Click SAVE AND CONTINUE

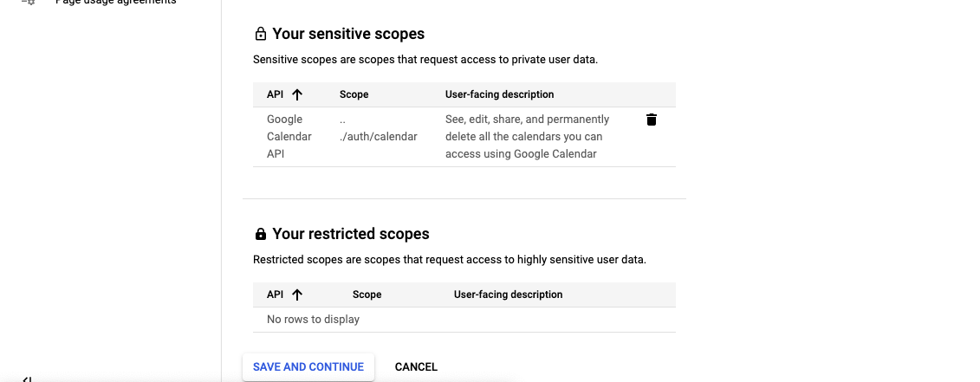tap(308, 367)
